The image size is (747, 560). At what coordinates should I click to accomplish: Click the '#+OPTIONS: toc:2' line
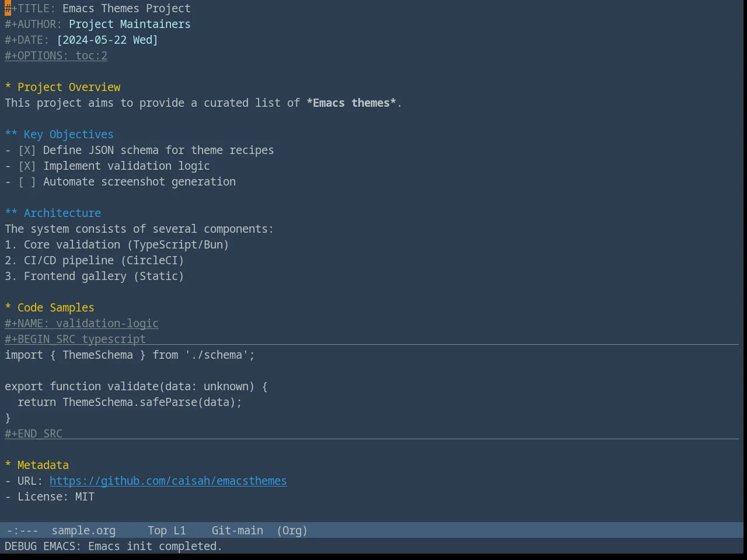click(x=56, y=55)
